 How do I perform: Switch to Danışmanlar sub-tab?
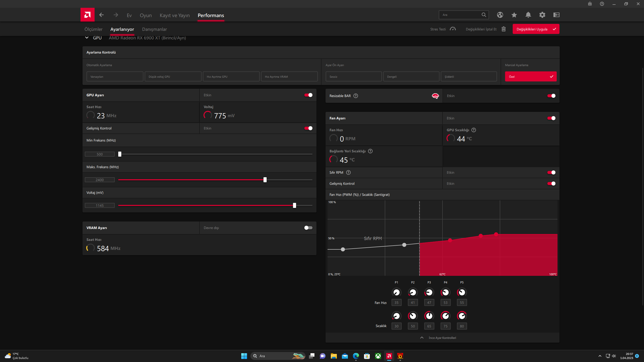click(154, 29)
